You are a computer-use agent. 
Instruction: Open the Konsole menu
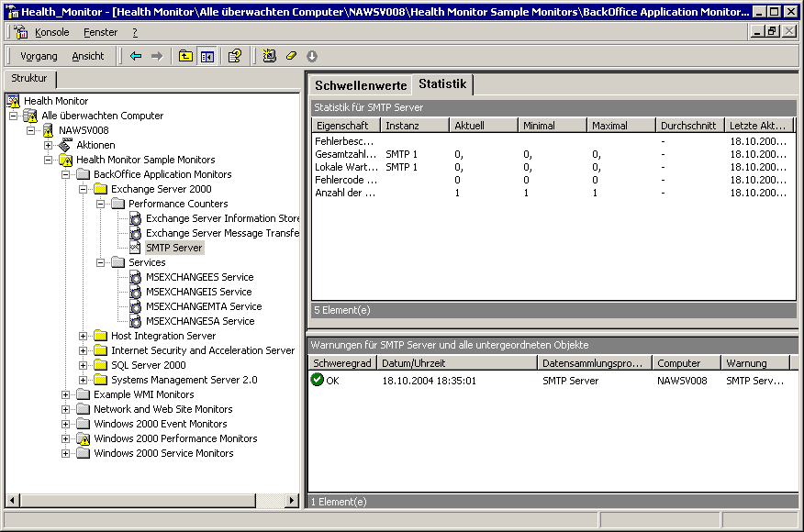(51, 32)
